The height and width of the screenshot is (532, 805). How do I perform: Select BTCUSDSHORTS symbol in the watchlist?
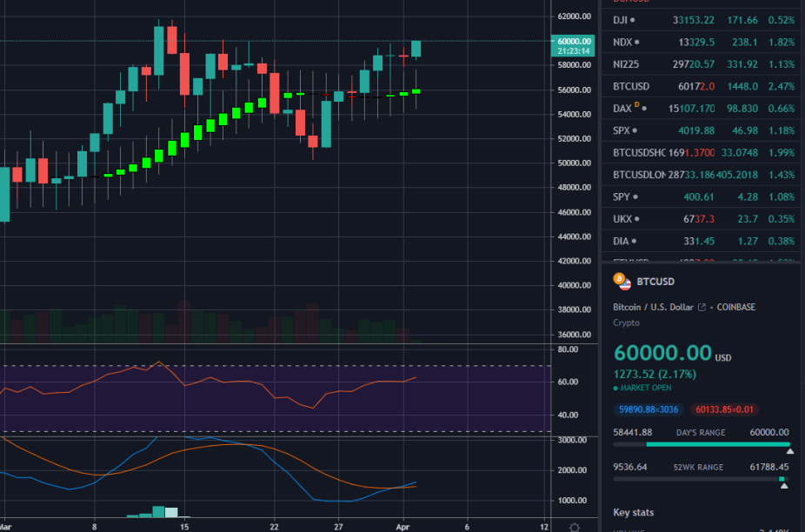coord(639,152)
